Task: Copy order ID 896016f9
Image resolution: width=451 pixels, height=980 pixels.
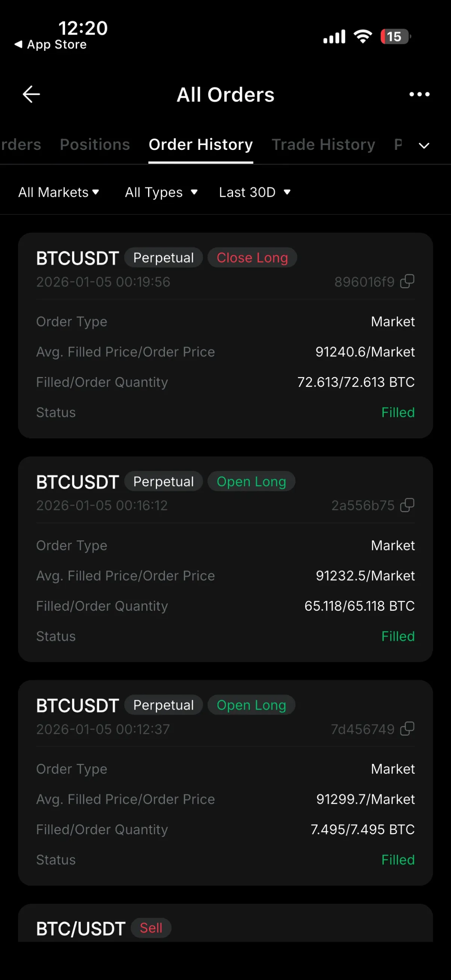Action: [x=407, y=281]
